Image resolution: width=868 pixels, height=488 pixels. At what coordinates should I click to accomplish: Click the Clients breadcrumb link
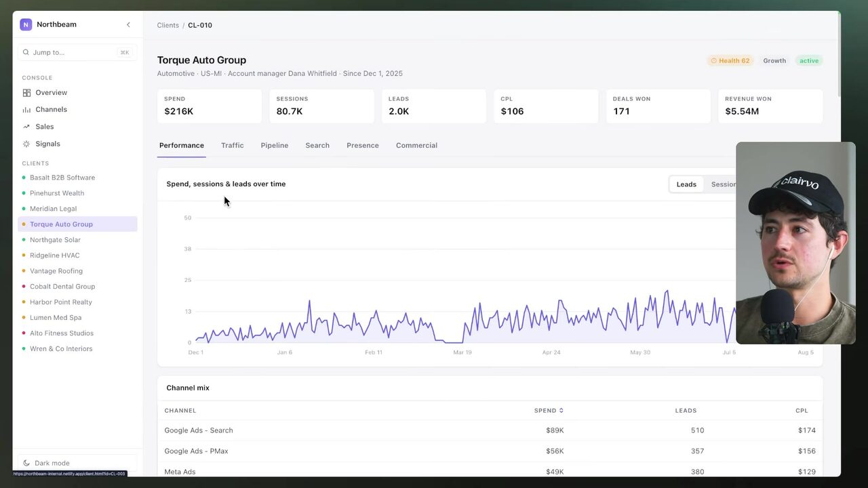(168, 26)
